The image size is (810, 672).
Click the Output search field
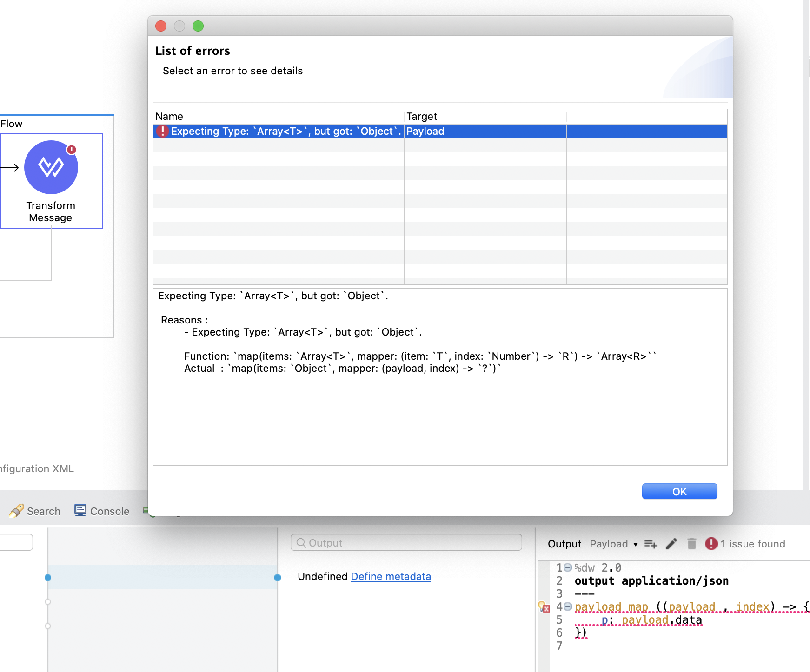click(x=406, y=542)
